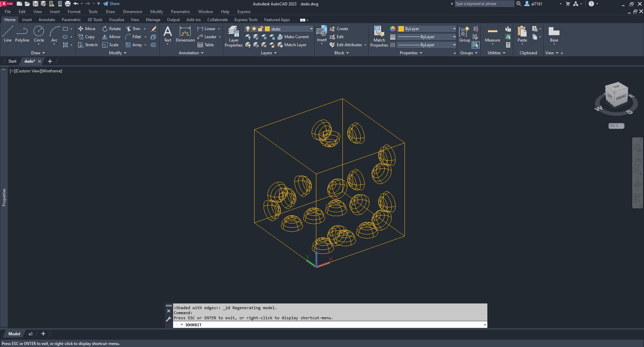Click Make Current layer button

pos(293,37)
